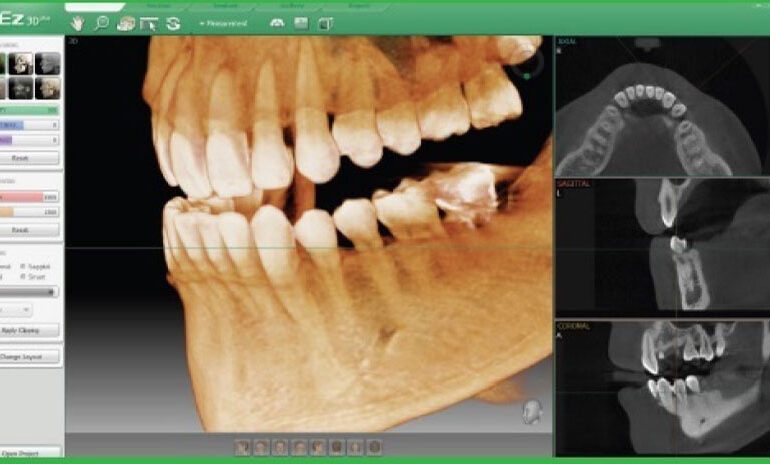770x464 pixels.
Task: Select the region pointer tool icon
Action: point(150,22)
